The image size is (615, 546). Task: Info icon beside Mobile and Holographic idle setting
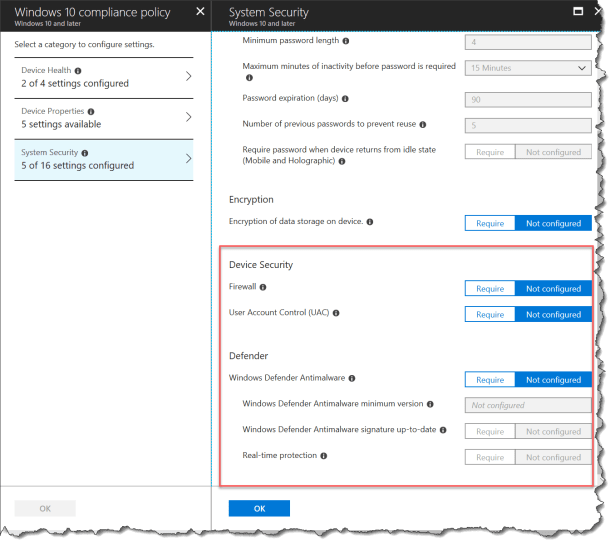pos(342,161)
